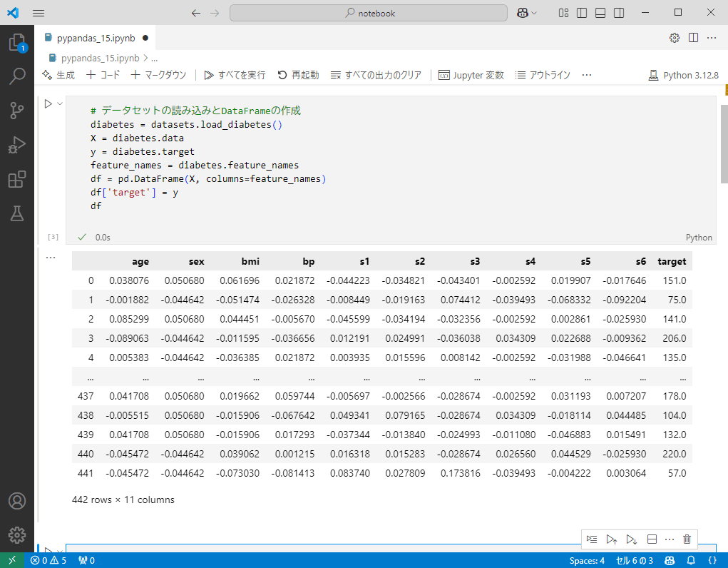This screenshot has height=568, width=728.
Task: Toggle the primary side bar layout button
Action: point(582,13)
